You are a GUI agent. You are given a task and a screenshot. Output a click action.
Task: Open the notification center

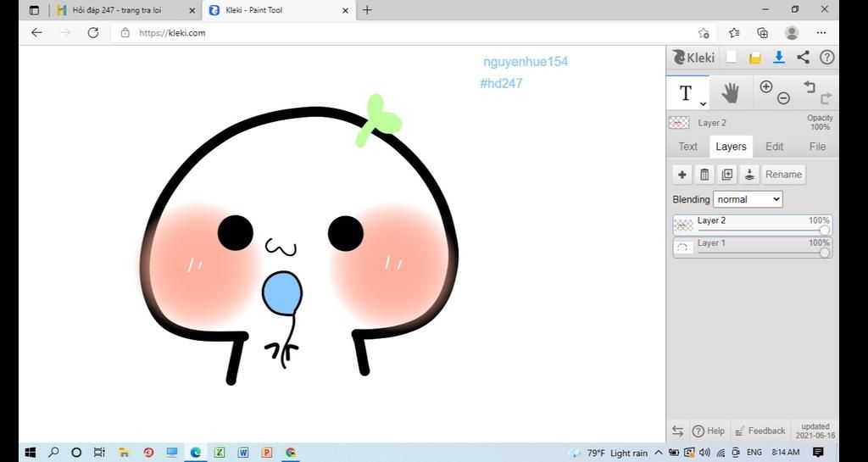pos(818,453)
